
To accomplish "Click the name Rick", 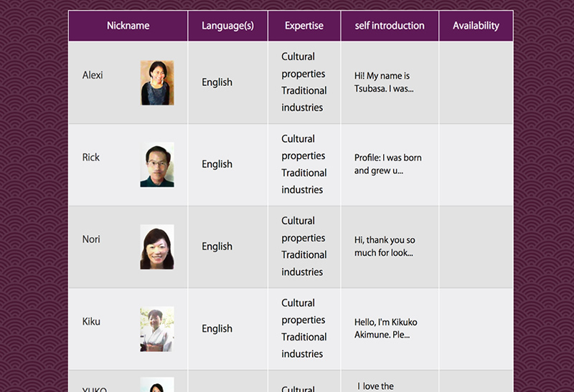I will (x=91, y=158).
